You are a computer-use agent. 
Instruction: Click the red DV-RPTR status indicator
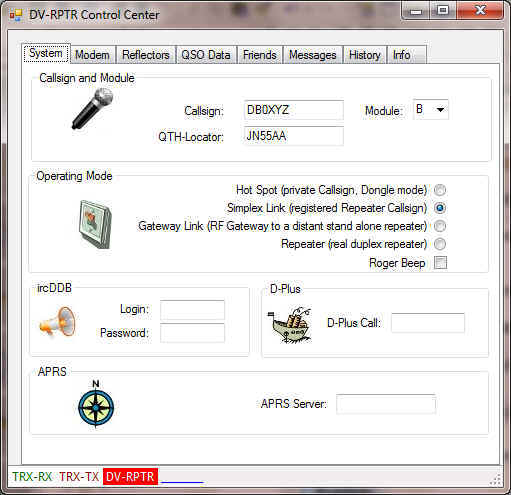tap(130, 477)
